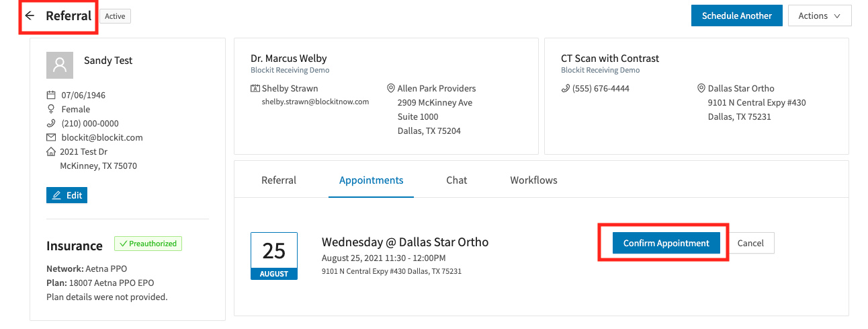Click the phone icon next to (210) 000-0000
868x329 pixels.
[x=51, y=123]
